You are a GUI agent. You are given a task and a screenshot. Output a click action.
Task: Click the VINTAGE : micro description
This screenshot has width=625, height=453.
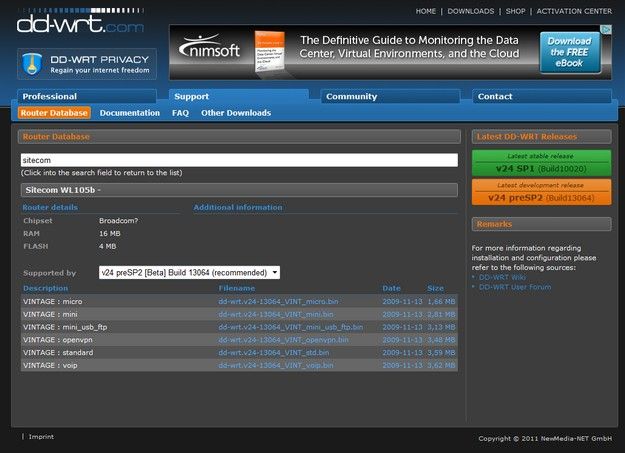point(53,301)
